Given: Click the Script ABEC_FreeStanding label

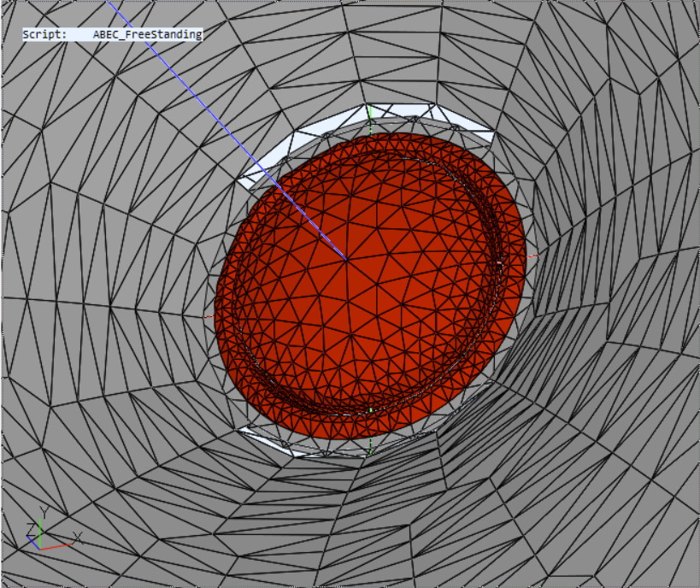Looking at the screenshot, I should point(113,34).
